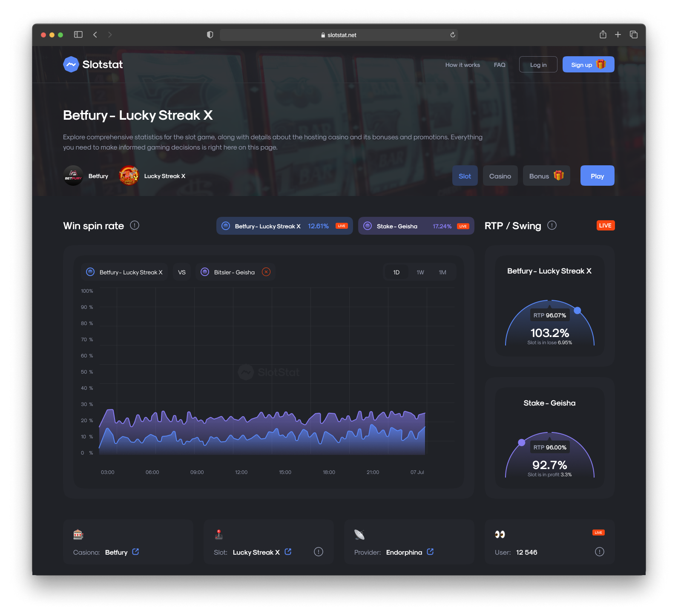Image resolution: width=678 pixels, height=616 pixels.
Task: Select the Bonus tab
Action: 546,176
